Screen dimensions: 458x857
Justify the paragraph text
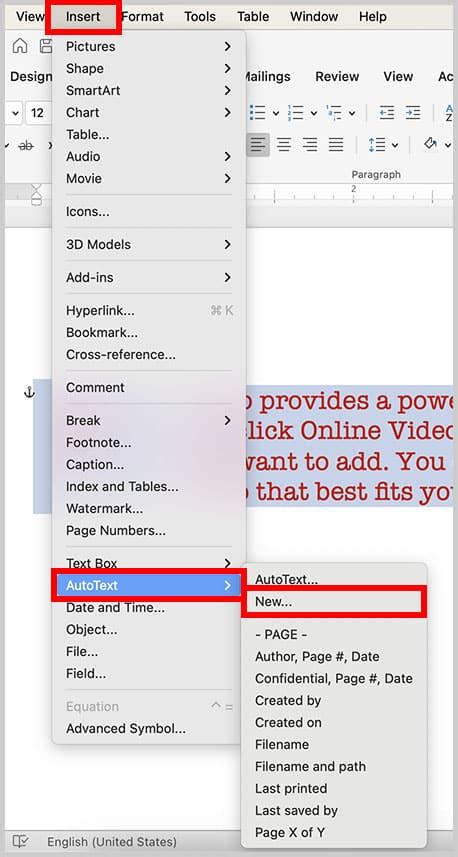pyautogui.click(x=336, y=145)
